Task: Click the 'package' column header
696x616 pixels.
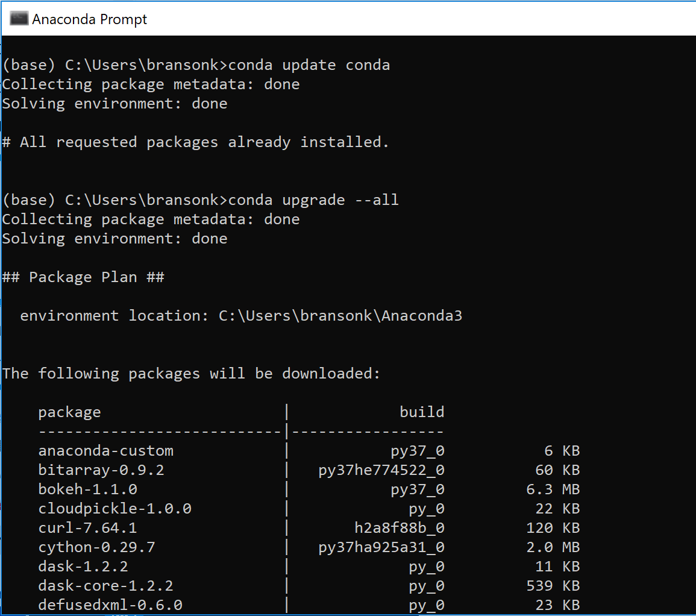Action: (69, 413)
